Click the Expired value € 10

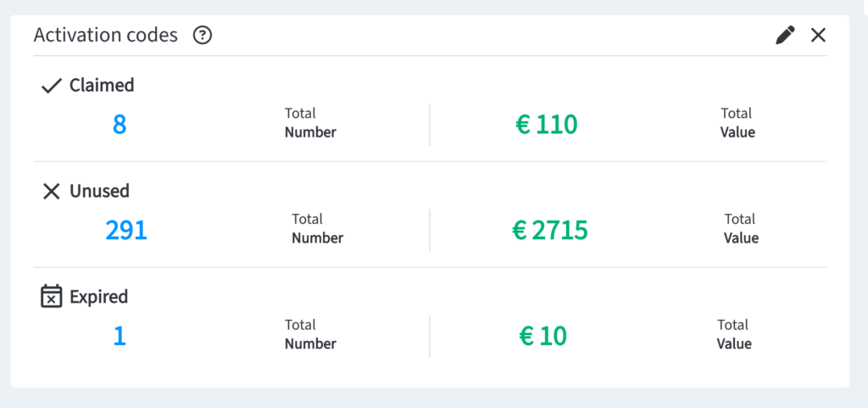click(x=543, y=336)
